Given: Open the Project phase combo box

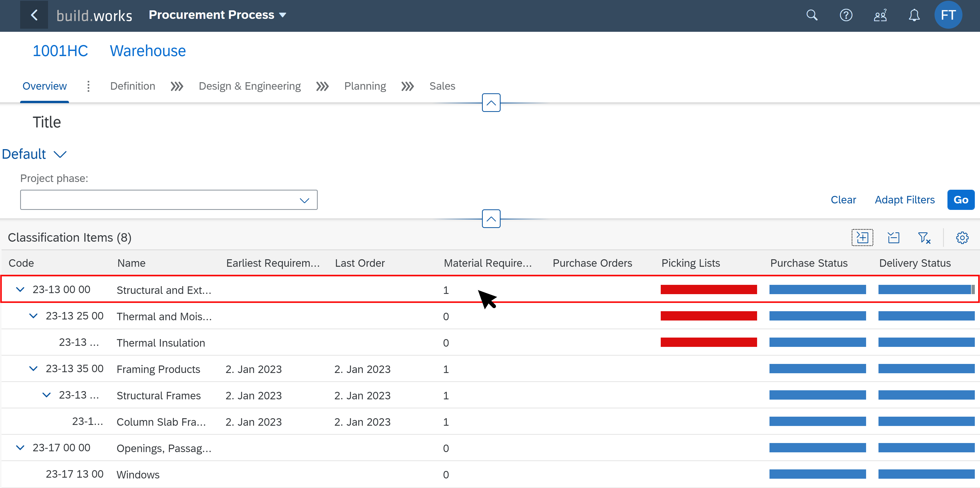Looking at the screenshot, I should tap(168, 200).
